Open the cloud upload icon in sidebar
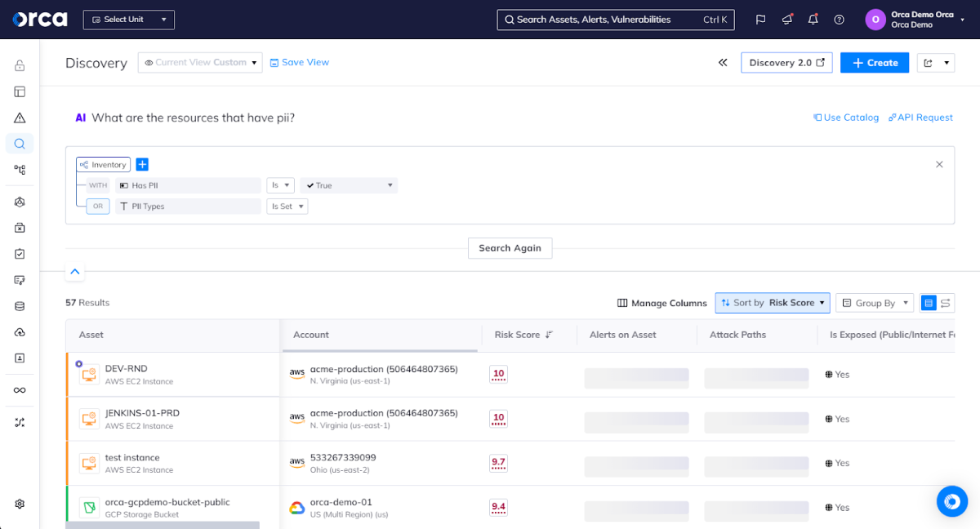The width and height of the screenshot is (980, 529). click(x=20, y=332)
